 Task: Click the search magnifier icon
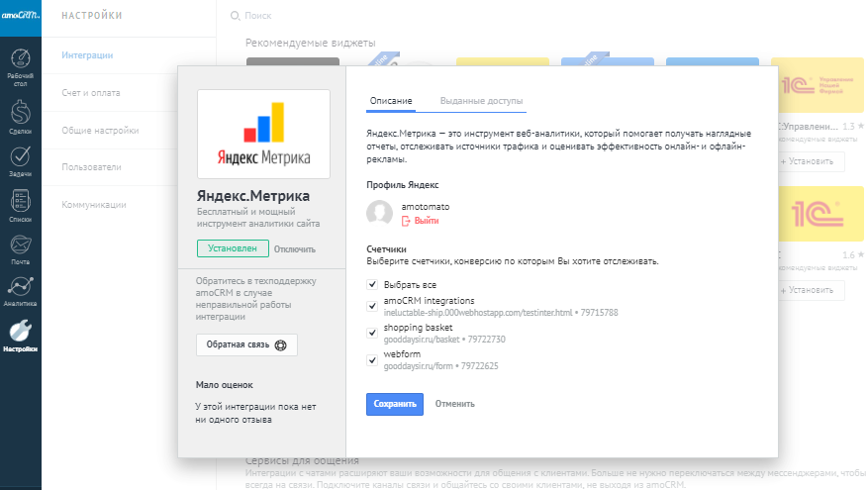click(x=235, y=16)
